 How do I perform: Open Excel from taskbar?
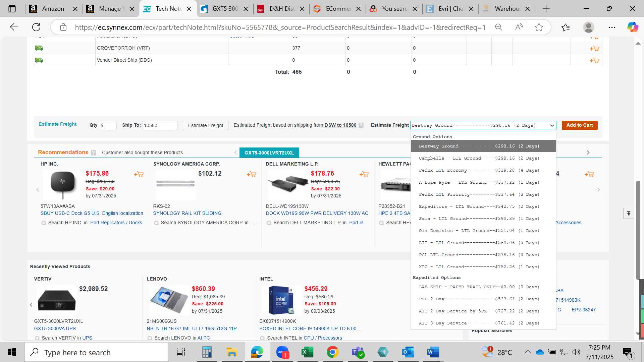pos(307,352)
